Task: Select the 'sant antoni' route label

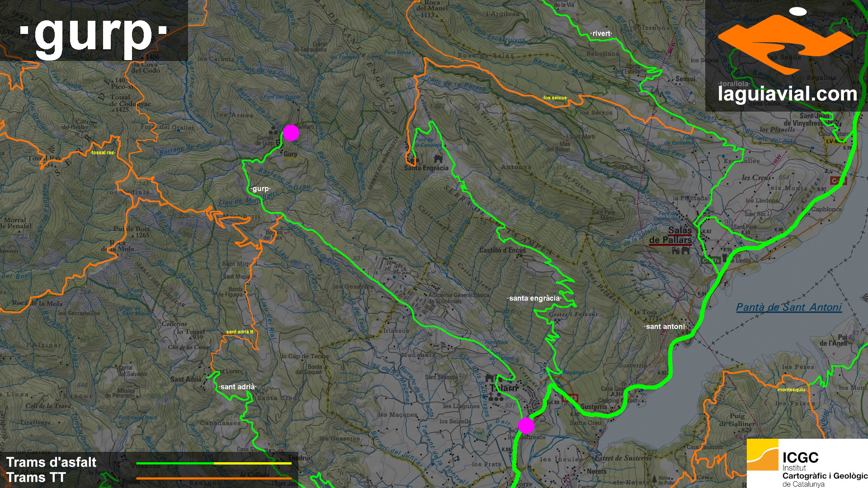Action: 665,326
